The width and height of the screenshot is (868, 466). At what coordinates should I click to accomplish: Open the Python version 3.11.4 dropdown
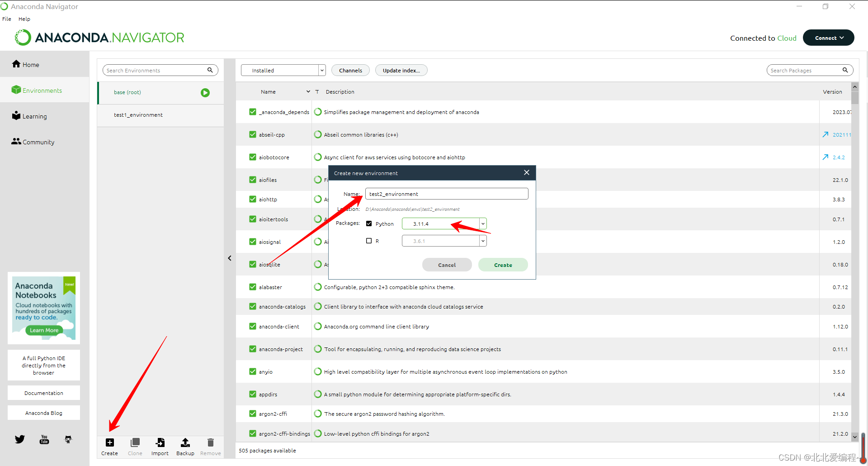pyautogui.click(x=444, y=223)
